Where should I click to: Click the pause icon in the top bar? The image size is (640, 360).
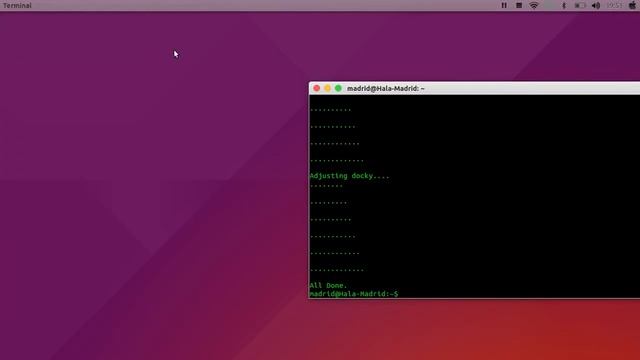[504, 5]
